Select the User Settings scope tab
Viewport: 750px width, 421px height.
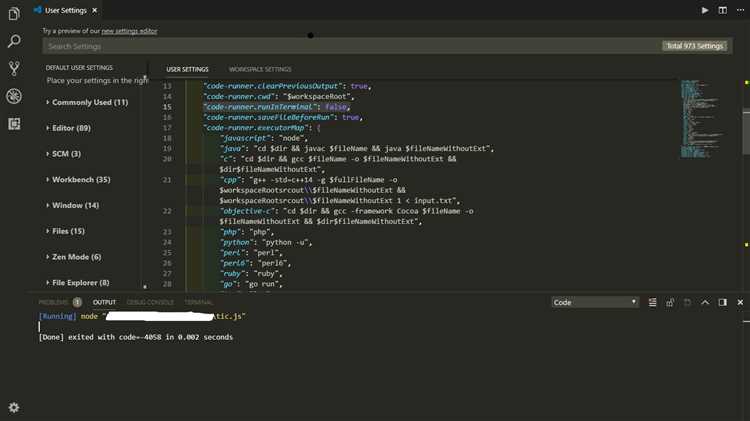coord(187,69)
